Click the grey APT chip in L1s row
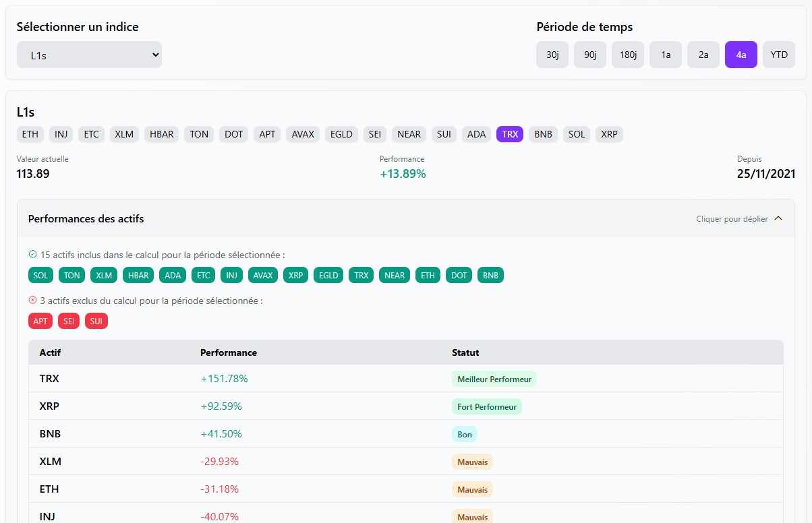 point(268,134)
